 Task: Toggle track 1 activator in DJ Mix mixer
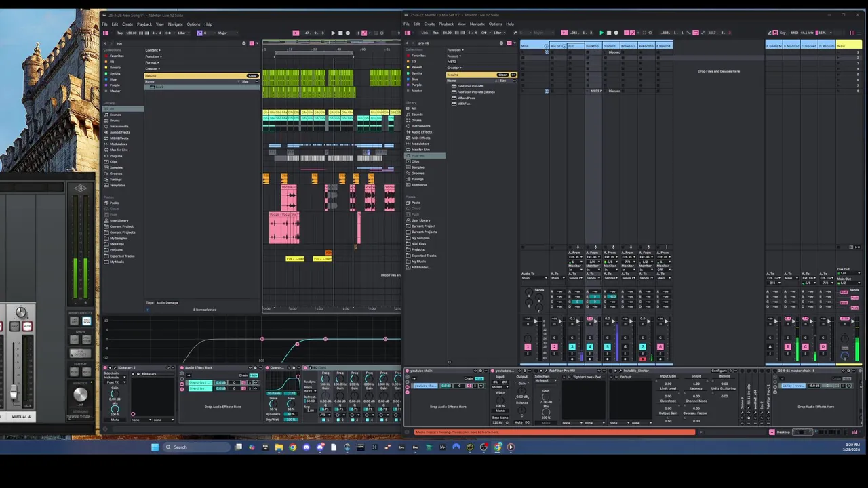[528, 347]
